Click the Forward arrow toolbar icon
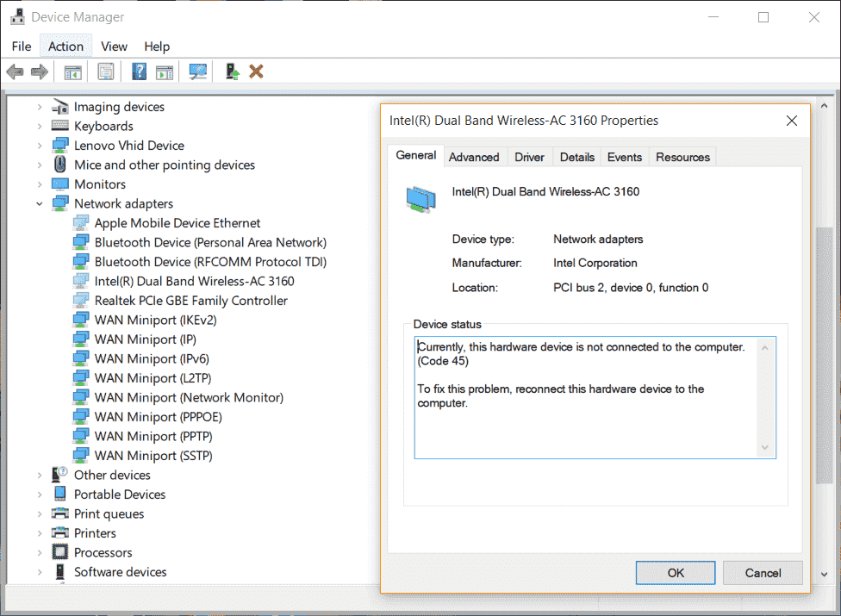Viewport: 841px width, 616px height. 39,72
